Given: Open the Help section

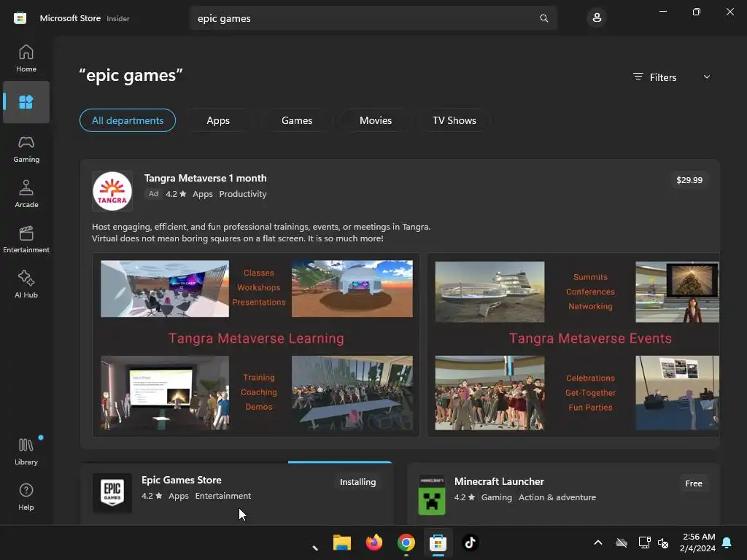Looking at the screenshot, I should pos(26,497).
